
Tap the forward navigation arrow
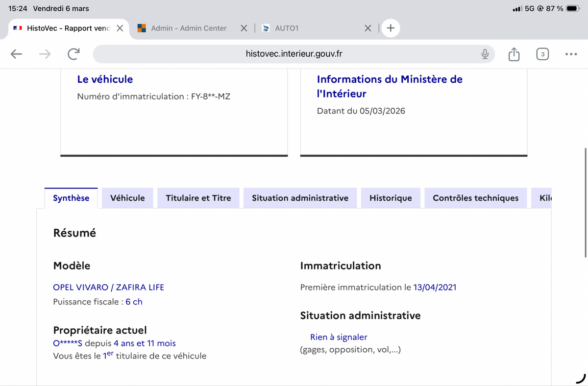pos(45,54)
